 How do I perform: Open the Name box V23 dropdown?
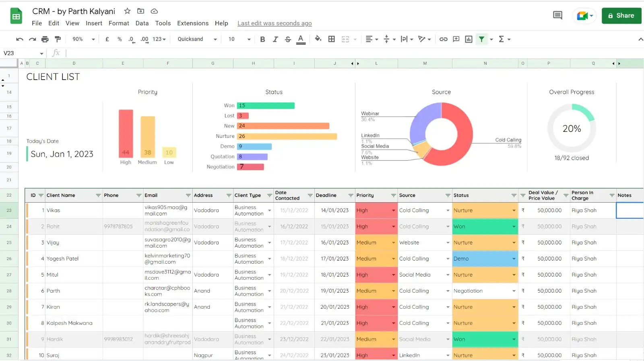click(x=41, y=53)
